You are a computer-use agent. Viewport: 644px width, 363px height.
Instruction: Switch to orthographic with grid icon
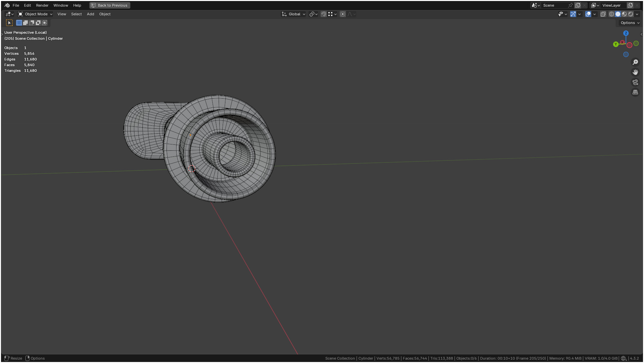pyautogui.click(x=635, y=92)
